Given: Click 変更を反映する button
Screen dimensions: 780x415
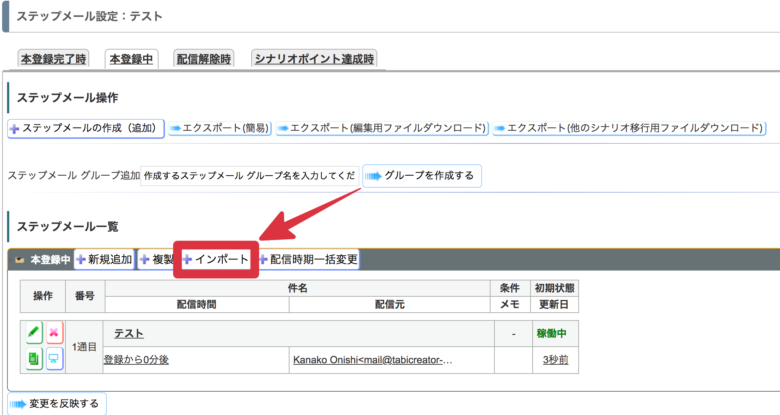Looking at the screenshot, I should [57, 404].
